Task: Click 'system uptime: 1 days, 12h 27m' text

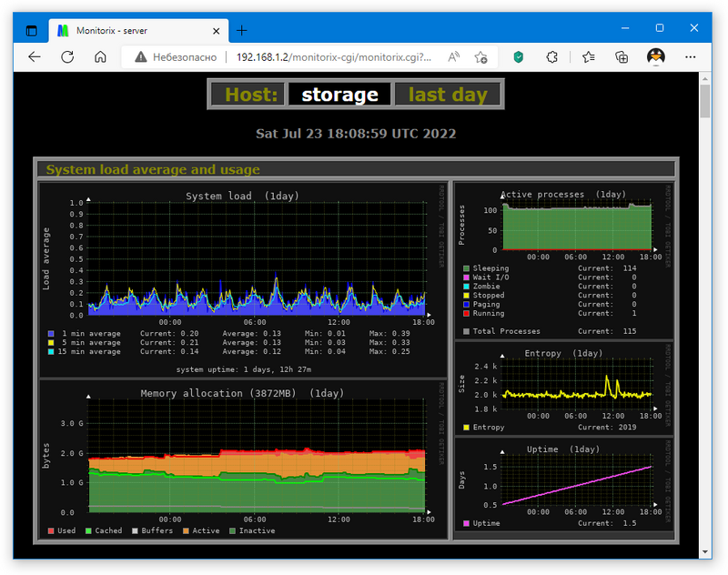Action: (x=243, y=370)
